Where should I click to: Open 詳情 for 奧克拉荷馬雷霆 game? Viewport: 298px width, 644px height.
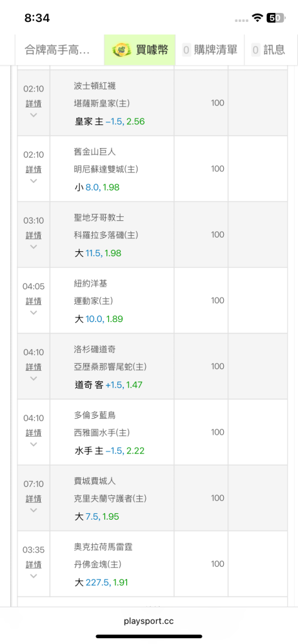[x=34, y=565]
